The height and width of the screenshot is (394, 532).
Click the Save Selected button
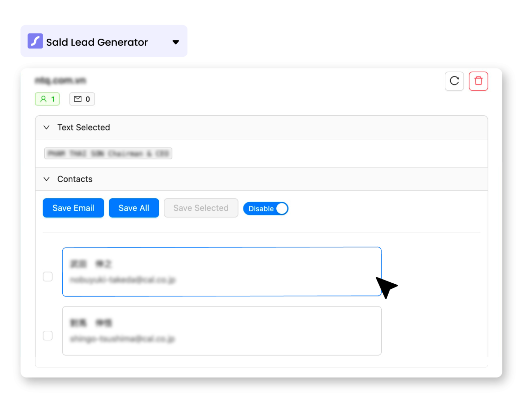coord(201,208)
